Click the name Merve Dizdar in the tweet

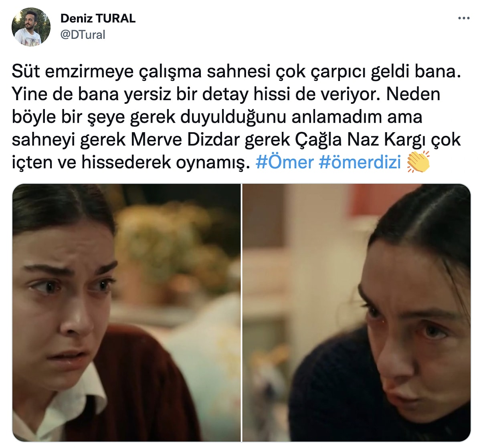tap(185, 140)
